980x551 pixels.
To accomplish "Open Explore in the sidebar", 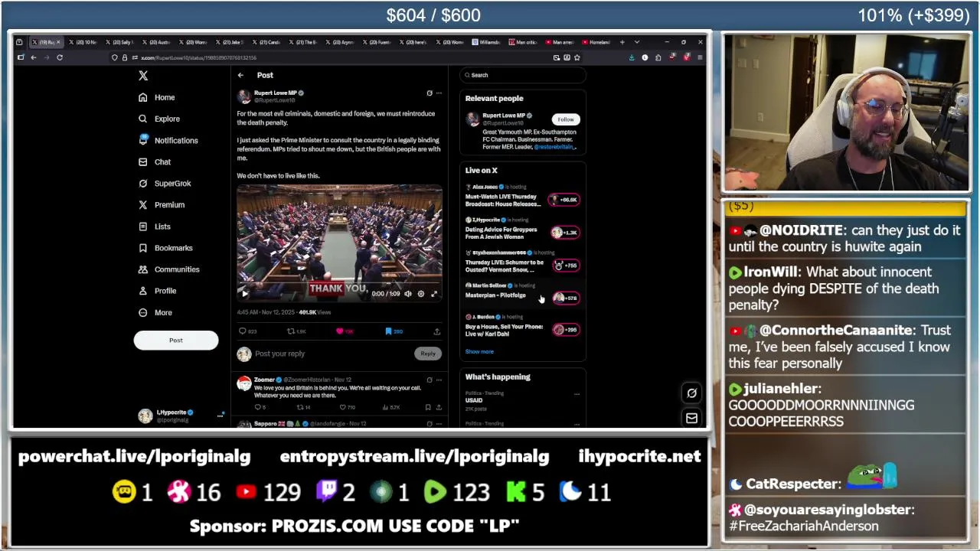I will pos(159,119).
